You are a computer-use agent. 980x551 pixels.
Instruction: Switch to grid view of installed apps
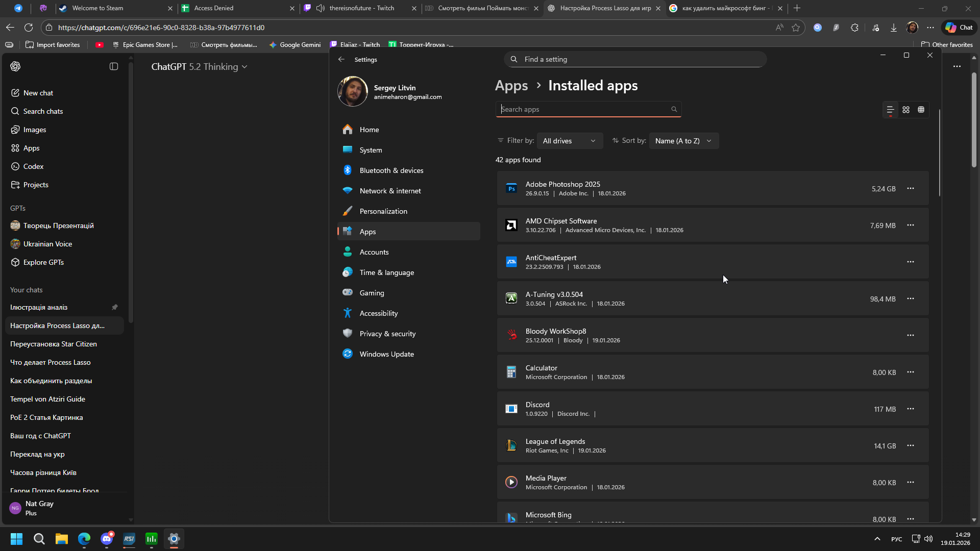(x=906, y=110)
